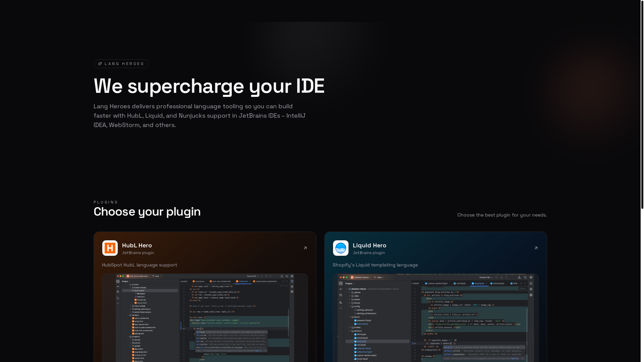Viewport: 644px width, 362px height.
Task: Click the 'We supercharge your IDE' heading
Action: tap(209, 86)
